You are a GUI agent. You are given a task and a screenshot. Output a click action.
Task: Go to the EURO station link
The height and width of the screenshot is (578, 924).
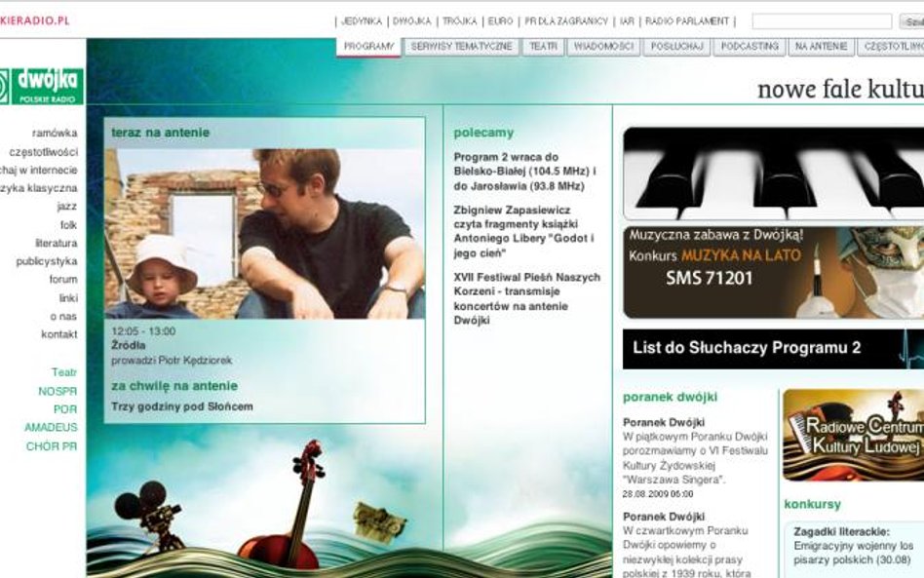500,21
